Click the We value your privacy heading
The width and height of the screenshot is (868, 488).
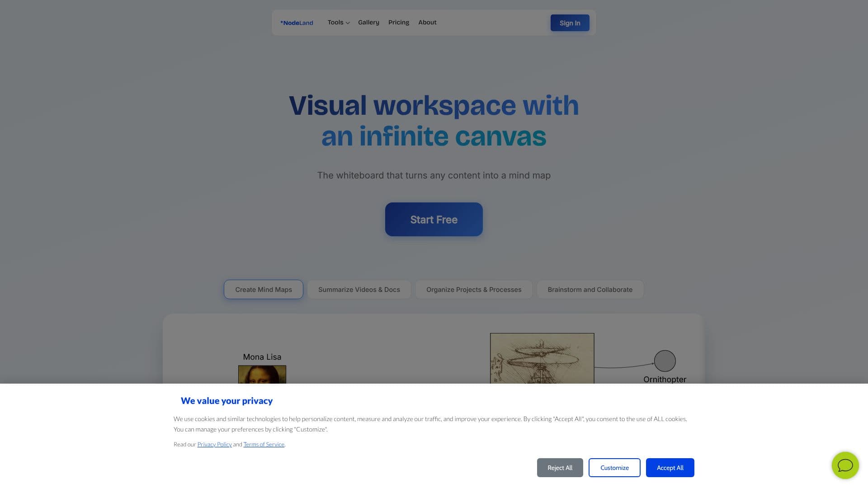(x=226, y=401)
